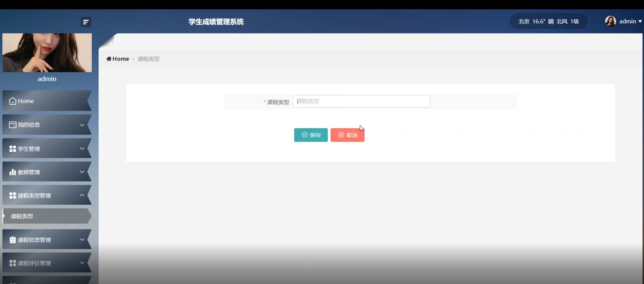Expand the 课程评价管理 chevron

point(82,263)
